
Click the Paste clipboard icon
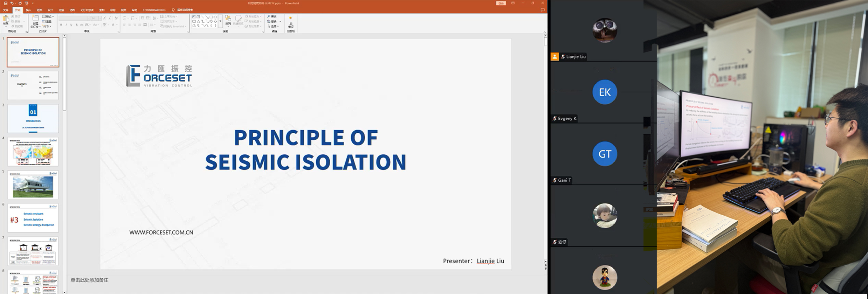point(6,19)
